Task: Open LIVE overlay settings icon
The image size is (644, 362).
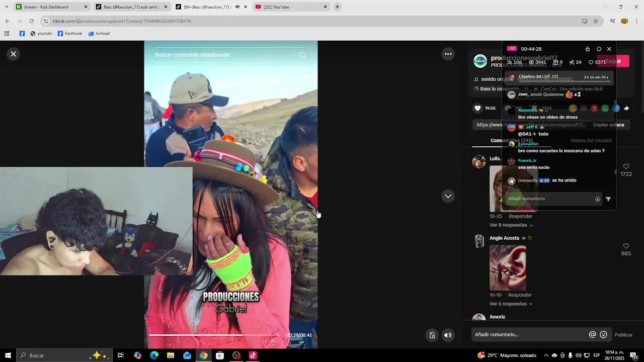Action: 599,49
